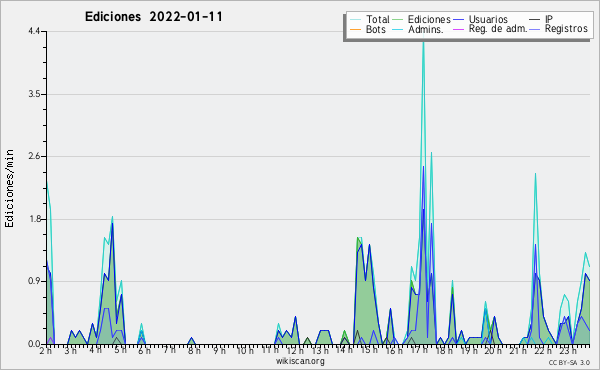Click the Usuarios legend label

pos(488,19)
